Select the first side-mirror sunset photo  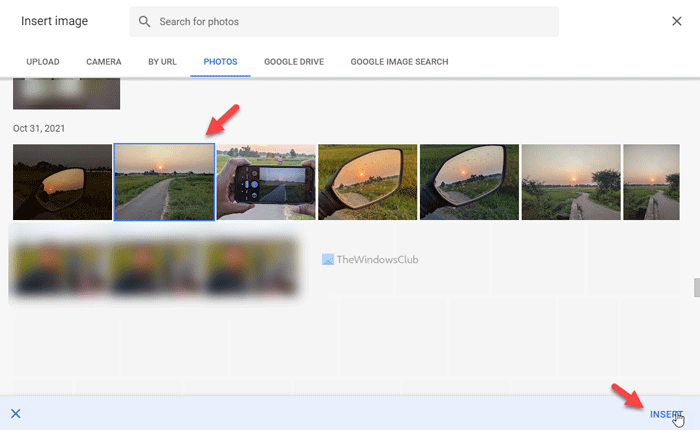pos(367,182)
